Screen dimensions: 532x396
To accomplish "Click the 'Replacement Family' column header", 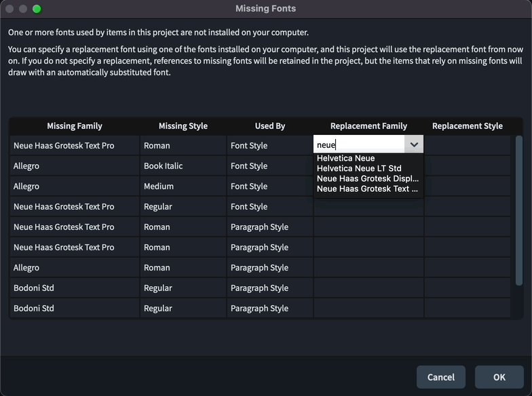I will 369,126.
